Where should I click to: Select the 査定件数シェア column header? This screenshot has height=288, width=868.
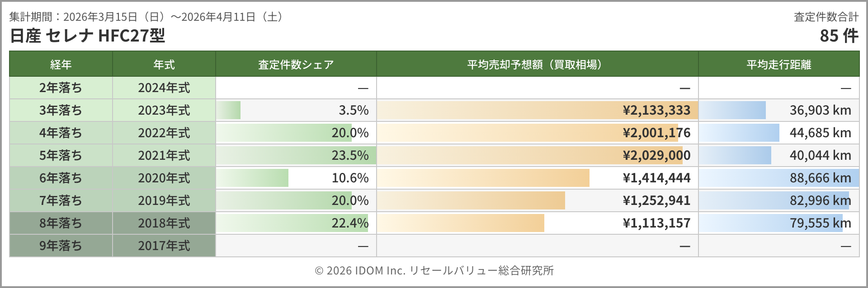(x=296, y=65)
